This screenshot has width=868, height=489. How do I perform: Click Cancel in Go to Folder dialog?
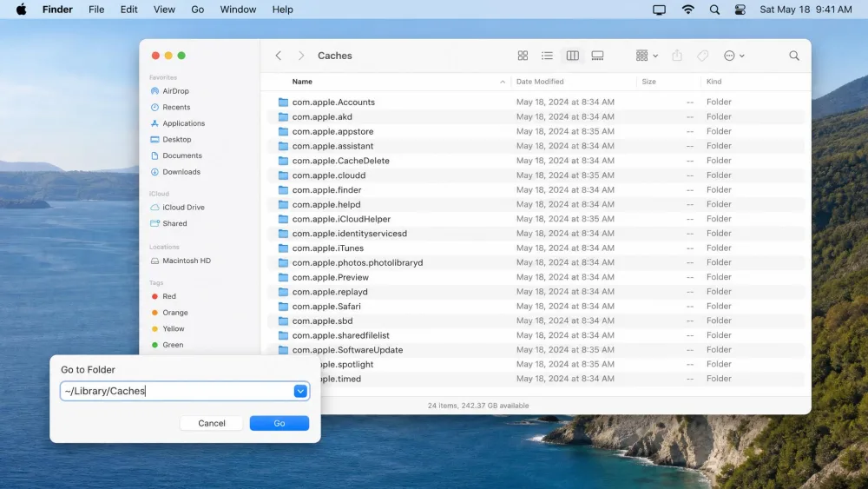[x=212, y=423]
